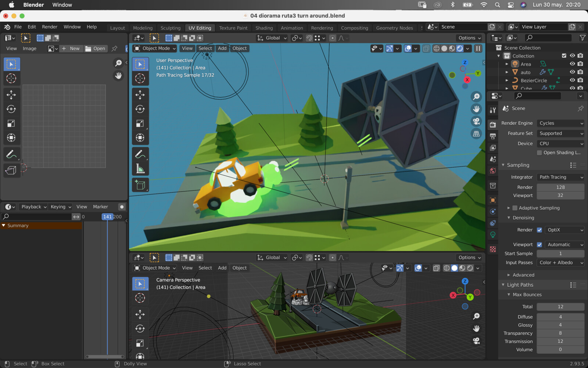Toggle camera view in upper 3D viewport

tap(476, 121)
